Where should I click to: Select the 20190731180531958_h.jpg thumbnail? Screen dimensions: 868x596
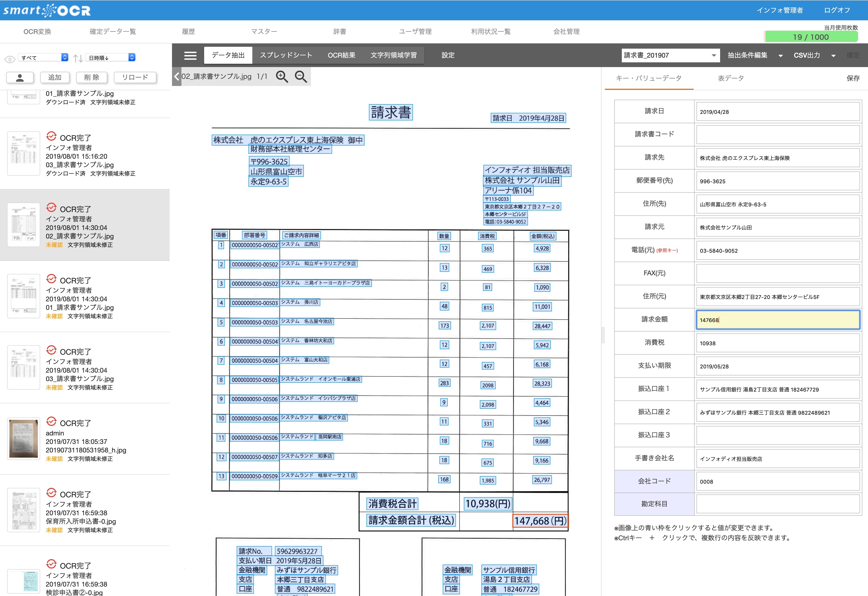pos(24,438)
